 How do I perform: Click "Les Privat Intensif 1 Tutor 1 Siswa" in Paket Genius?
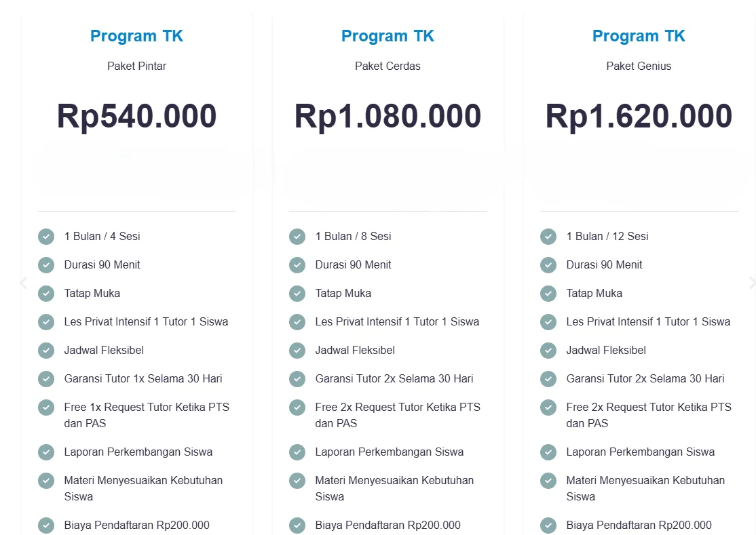648,322
